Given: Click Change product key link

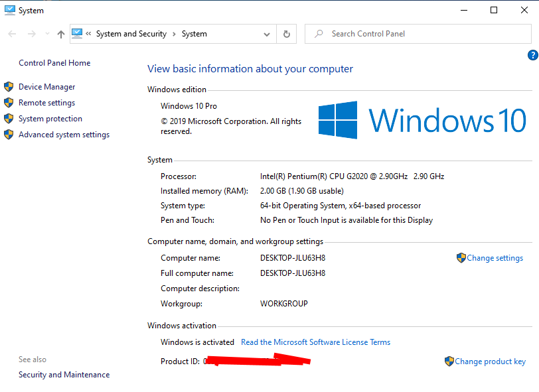Looking at the screenshot, I should pos(490,361).
